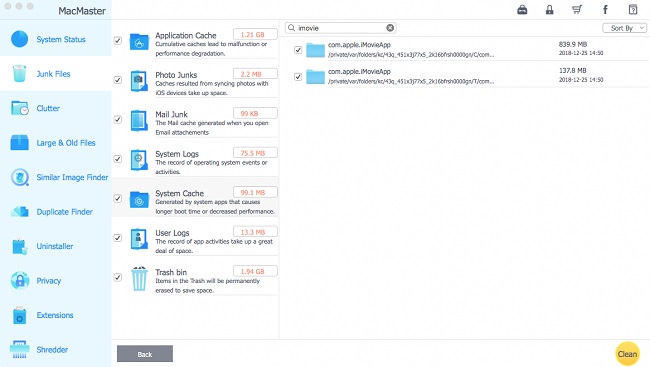Screen dimensions: 650x367
Task: Select the Application Cache title text
Action: [186, 36]
